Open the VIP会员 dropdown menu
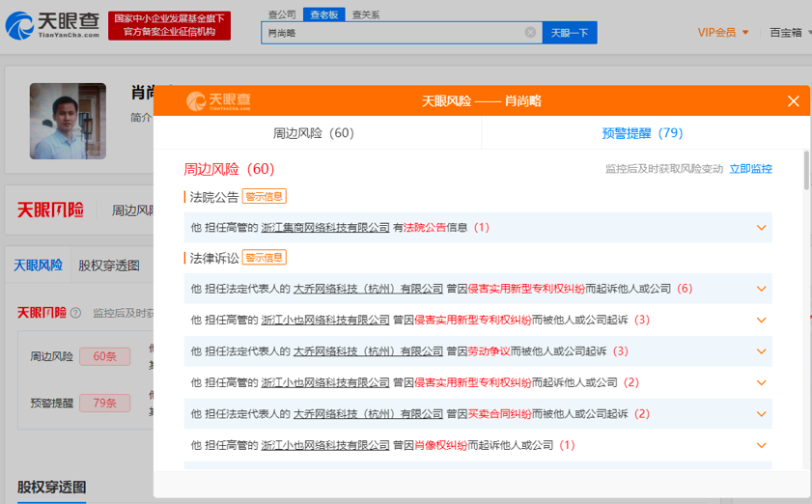 (x=723, y=32)
